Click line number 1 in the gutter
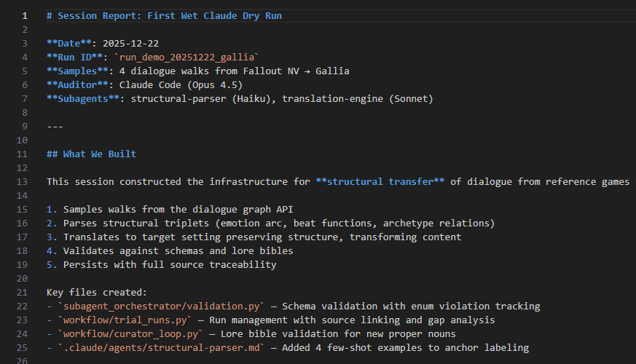636x364 pixels. [x=25, y=16]
